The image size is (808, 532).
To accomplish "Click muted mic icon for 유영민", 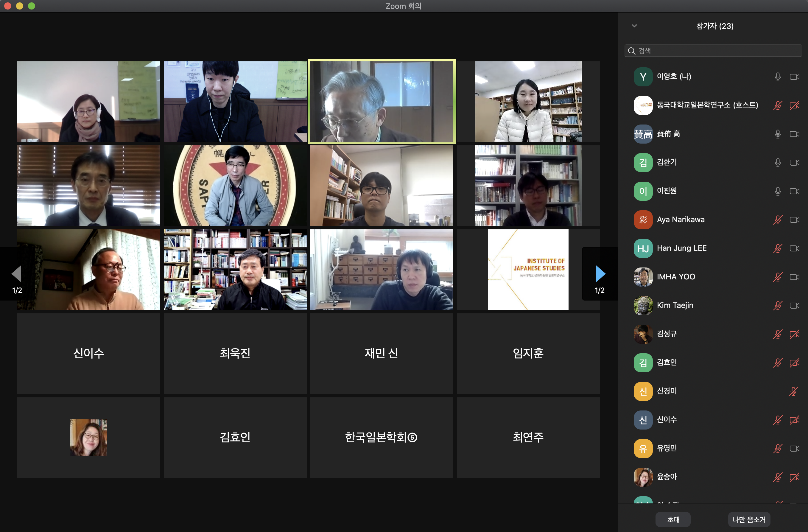I will click(x=778, y=449).
